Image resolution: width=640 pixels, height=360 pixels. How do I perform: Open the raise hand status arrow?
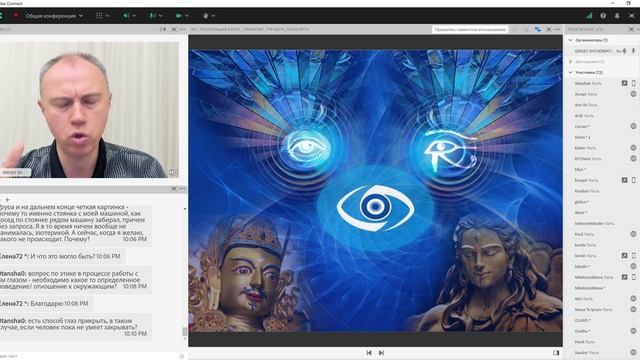click(213, 16)
